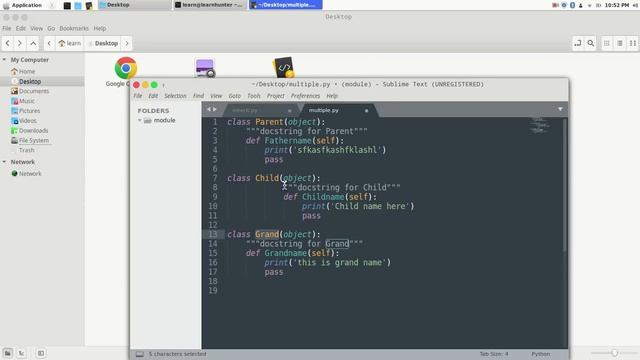Toggle the Sublime side bar status icon
This screenshot has height=360, width=640.
(x=140, y=354)
